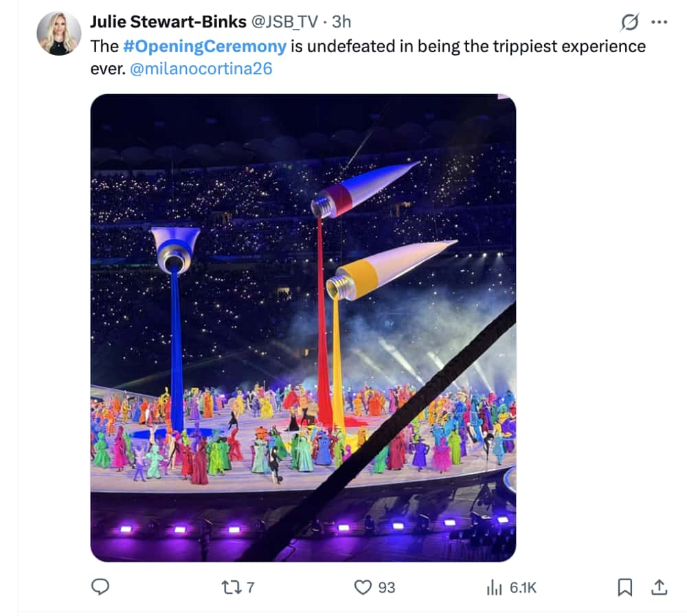Retweet the opening ceremony post
This screenshot has height=616, width=687.
point(227,587)
